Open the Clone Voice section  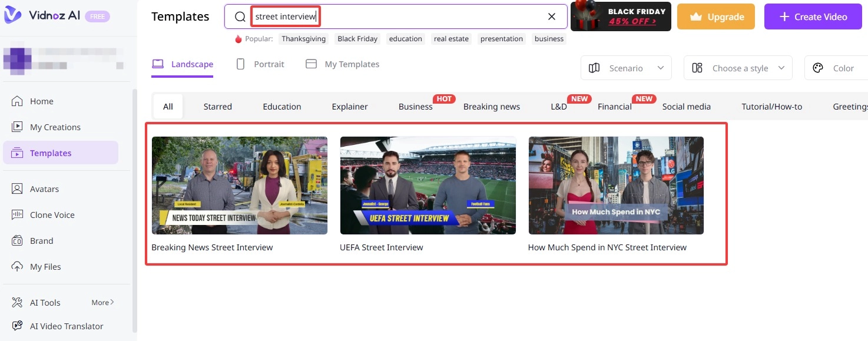coord(52,214)
